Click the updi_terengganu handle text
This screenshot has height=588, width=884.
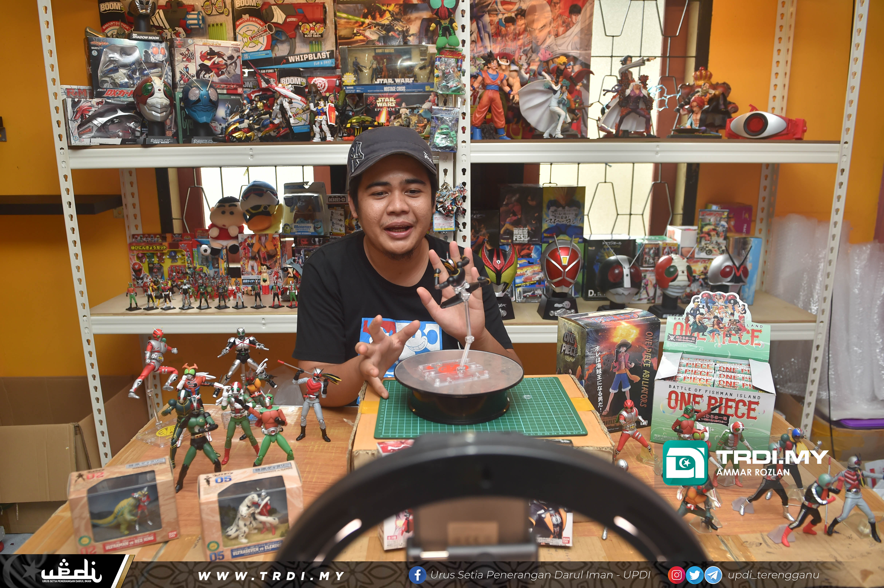pos(773,575)
